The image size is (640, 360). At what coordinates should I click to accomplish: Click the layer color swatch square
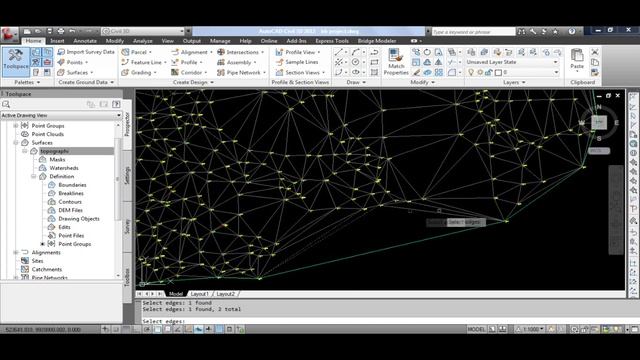(x=498, y=73)
